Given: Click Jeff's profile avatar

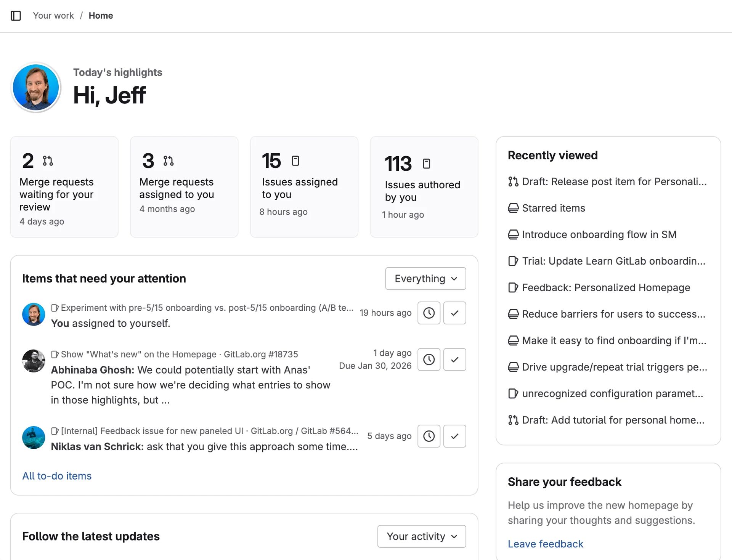Looking at the screenshot, I should (36, 88).
